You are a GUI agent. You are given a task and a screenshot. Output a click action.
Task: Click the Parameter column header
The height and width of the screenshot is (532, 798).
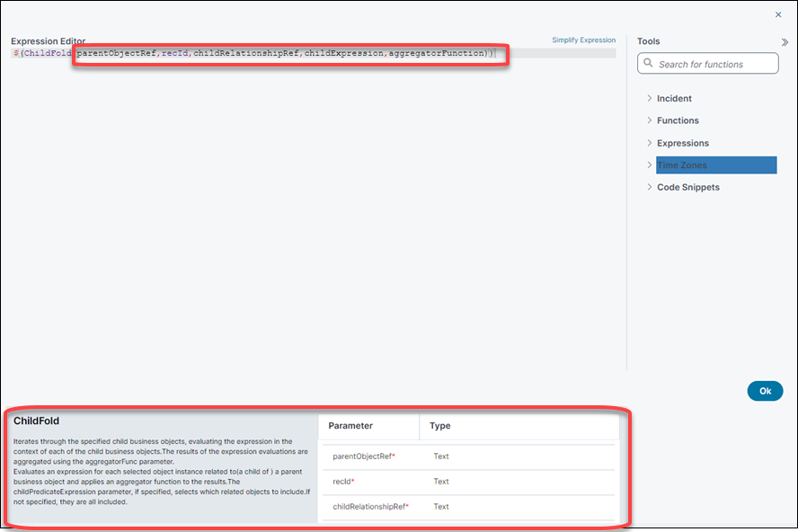pyautogui.click(x=350, y=426)
